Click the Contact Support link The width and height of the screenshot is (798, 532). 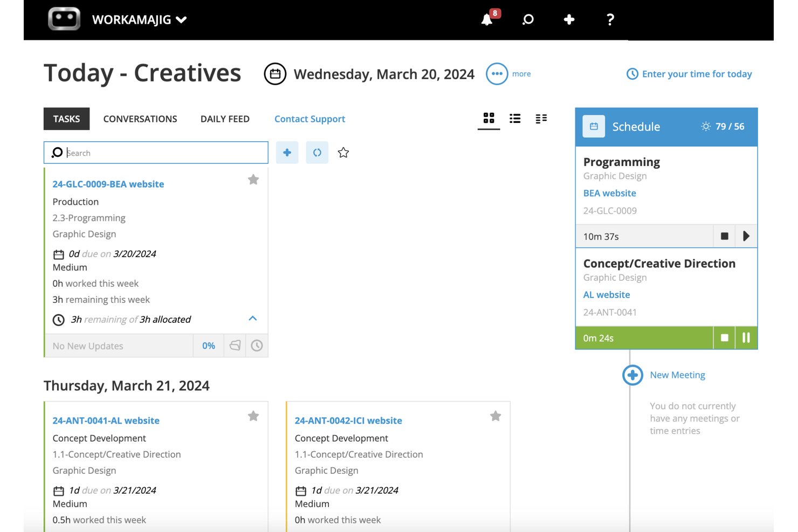click(x=309, y=119)
